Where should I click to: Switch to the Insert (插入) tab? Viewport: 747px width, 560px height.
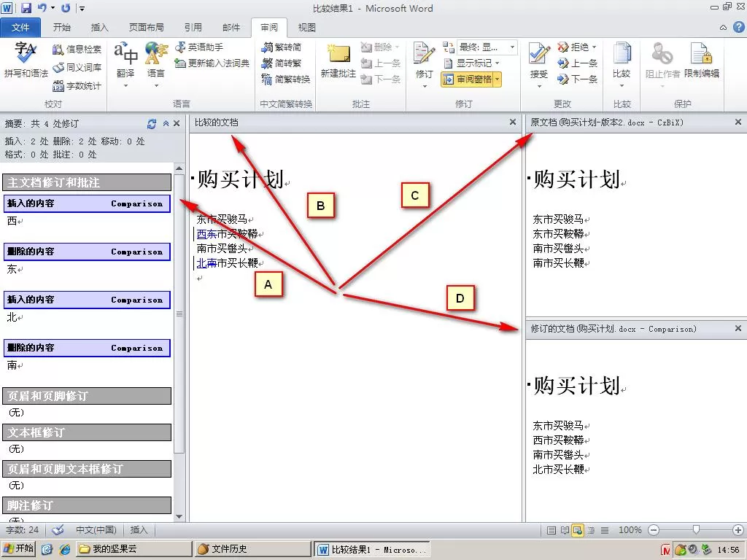[99, 28]
